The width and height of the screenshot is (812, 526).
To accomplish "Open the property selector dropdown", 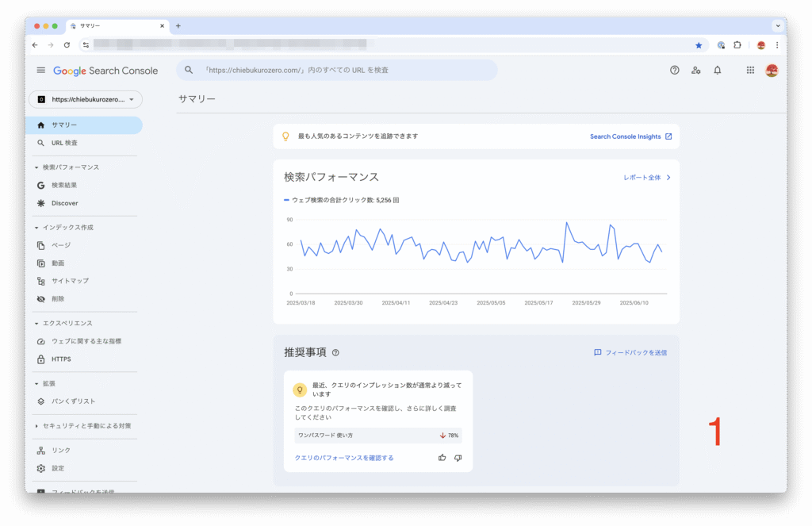I will click(86, 99).
